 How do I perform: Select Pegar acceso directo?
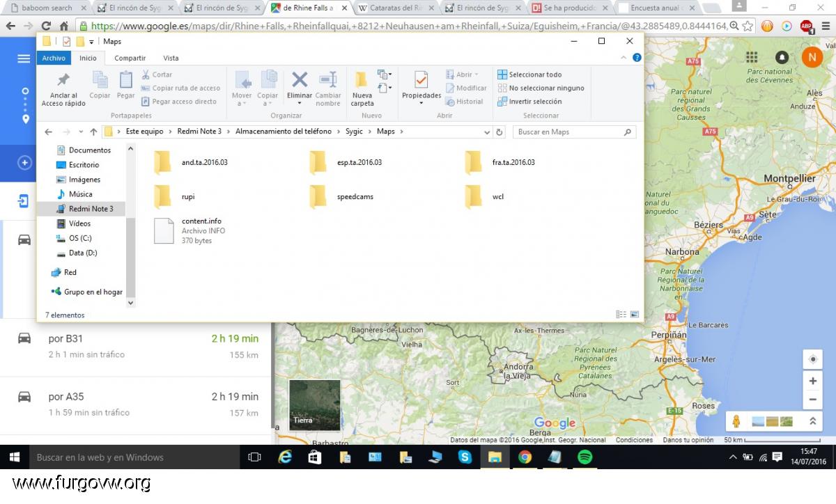178,102
